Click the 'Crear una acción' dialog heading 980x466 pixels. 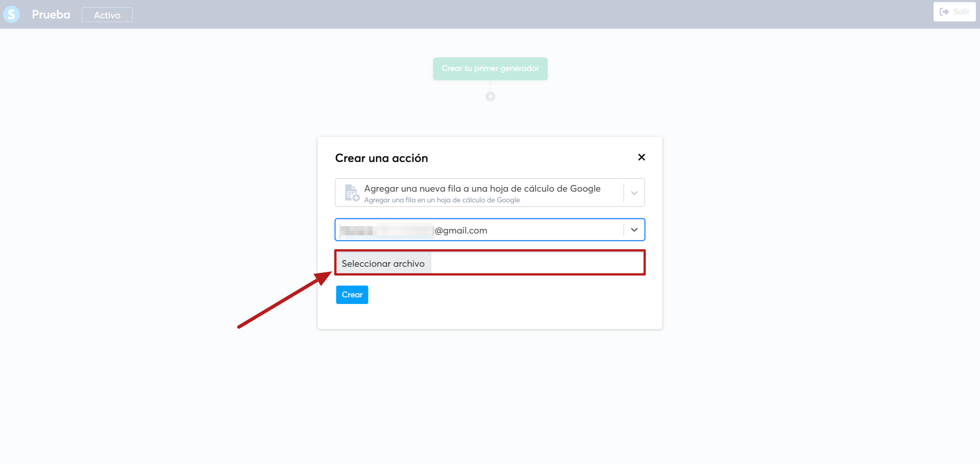click(381, 158)
